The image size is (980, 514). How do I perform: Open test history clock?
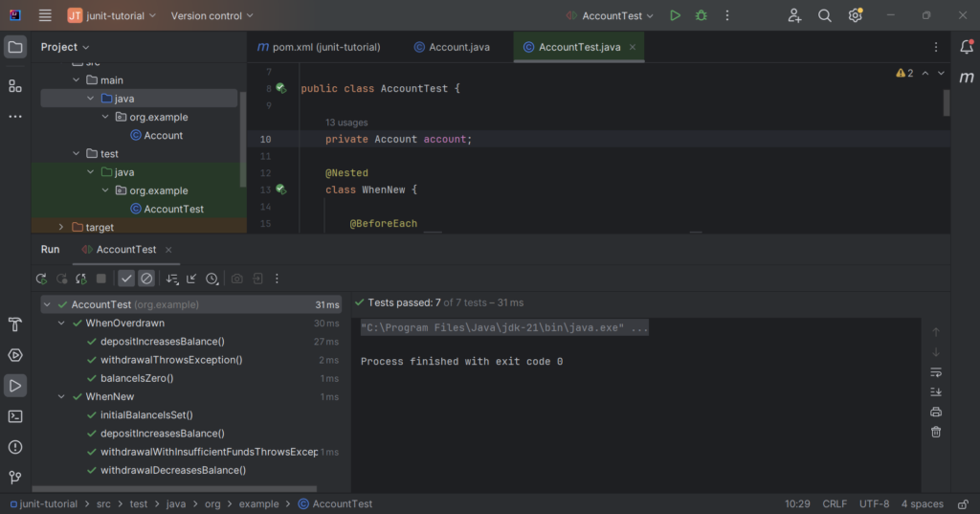(x=212, y=279)
